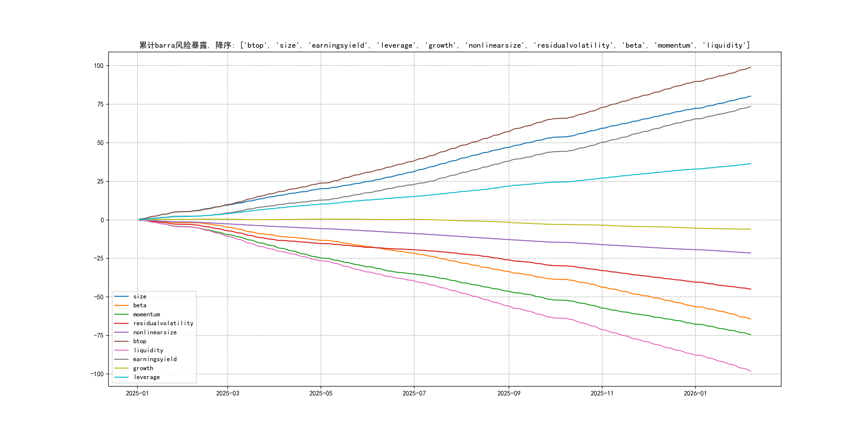This screenshot has width=868, height=434.
Task: Click the 2025-09 x-axis tick label
Action: coord(509,393)
